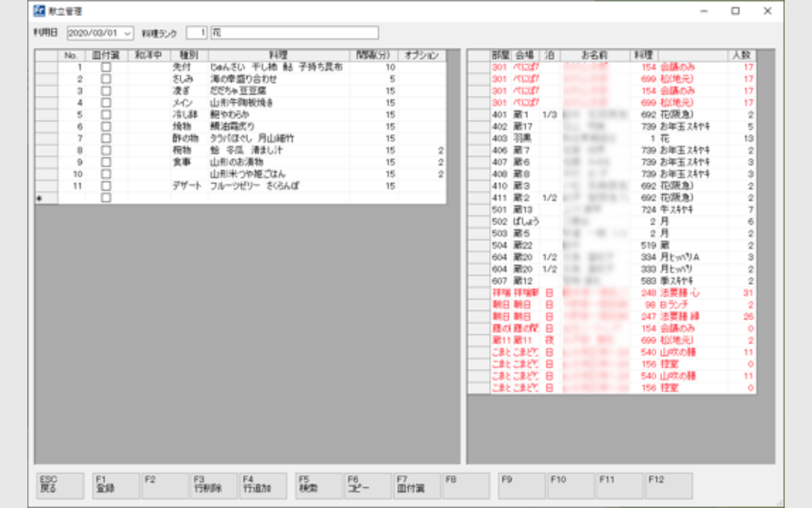
Task: Click the F6 コピー button
Action: pyautogui.click(x=368, y=486)
